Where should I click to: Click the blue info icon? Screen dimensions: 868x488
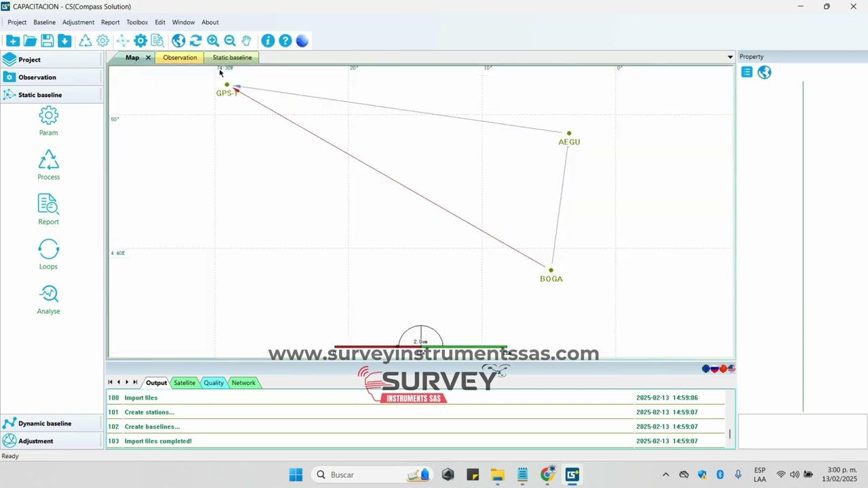tap(268, 41)
